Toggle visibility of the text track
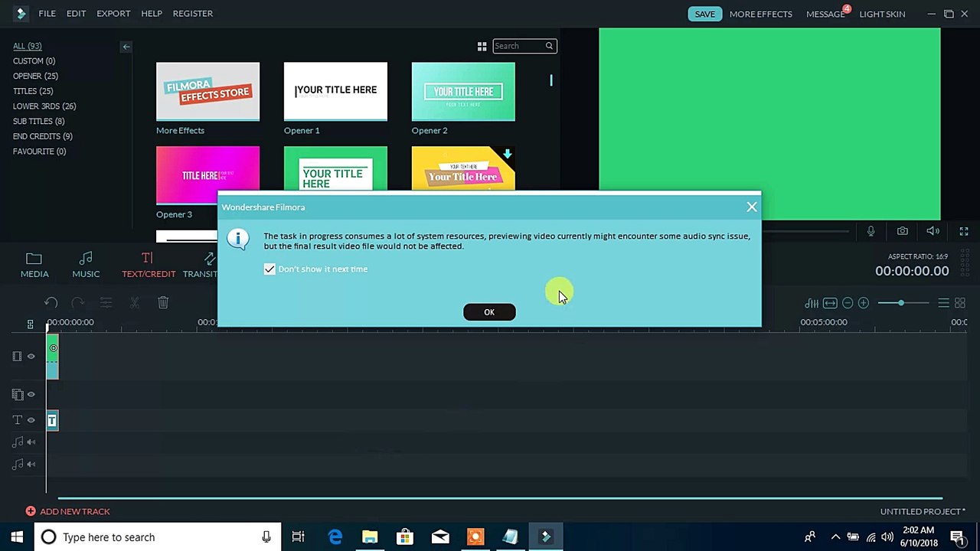The height and width of the screenshot is (551, 980). pyautogui.click(x=31, y=420)
